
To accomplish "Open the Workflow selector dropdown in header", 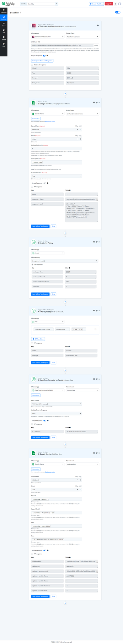I will click(x=43, y=4).
